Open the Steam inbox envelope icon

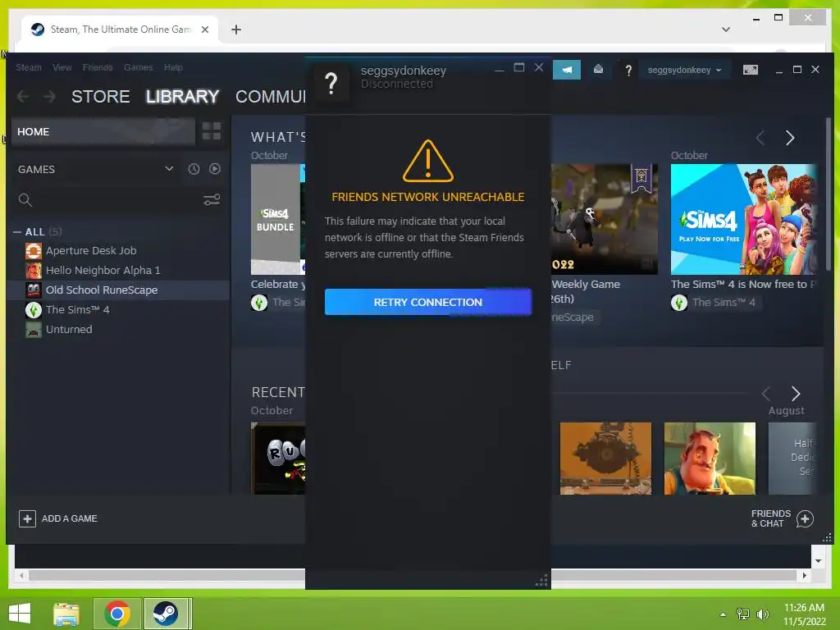(x=598, y=70)
